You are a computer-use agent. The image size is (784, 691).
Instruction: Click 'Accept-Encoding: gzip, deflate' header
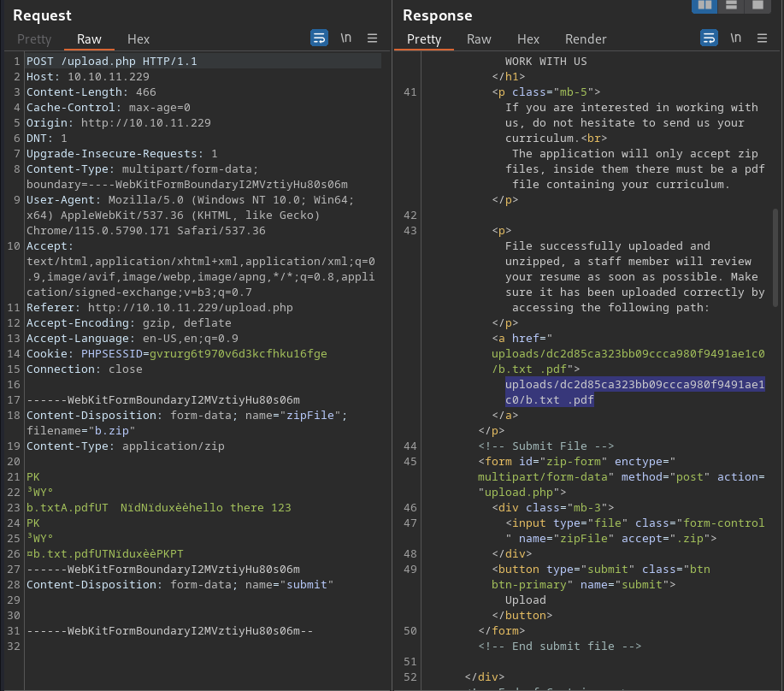[x=128, y=323]
